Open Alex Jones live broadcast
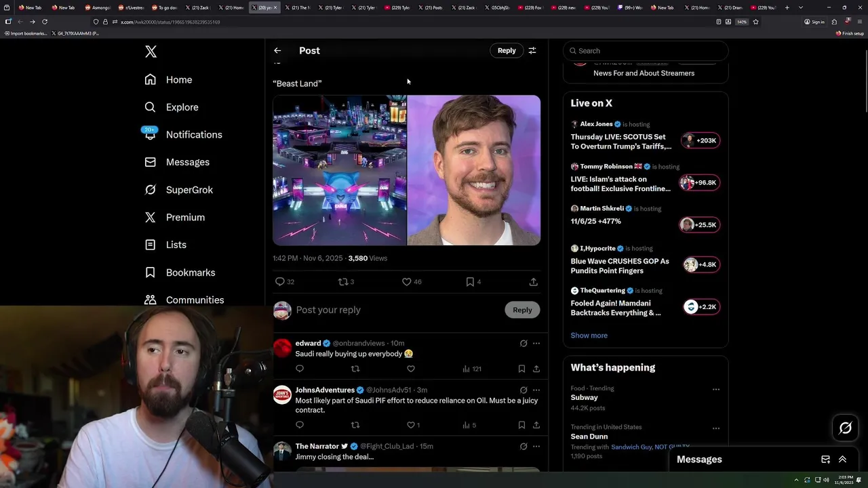This screenshot has height=488, width=868. 646,136
